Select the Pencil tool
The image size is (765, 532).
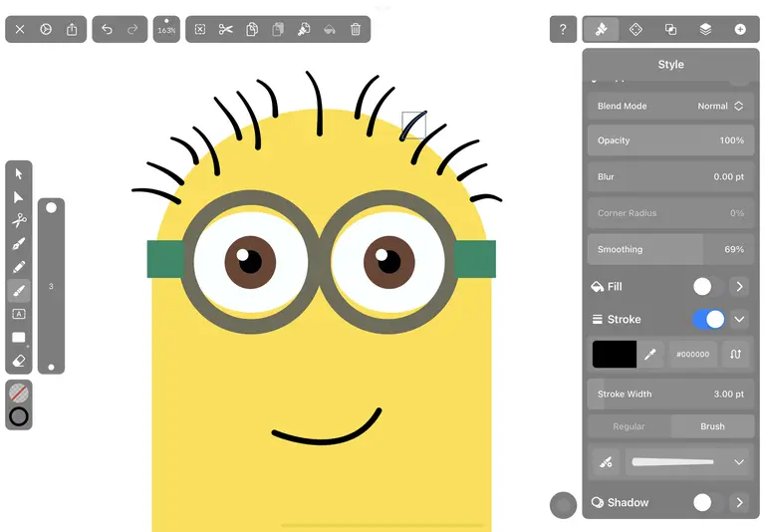(19, 267)
